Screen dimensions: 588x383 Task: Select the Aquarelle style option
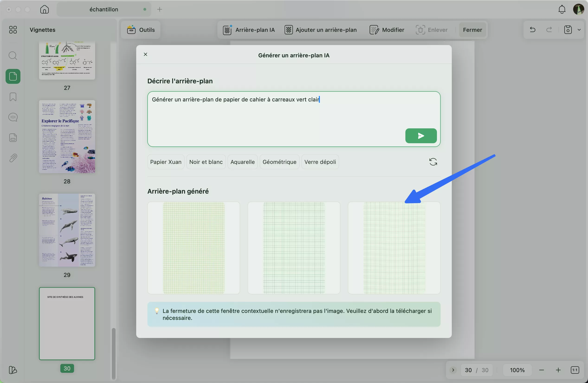242,162
